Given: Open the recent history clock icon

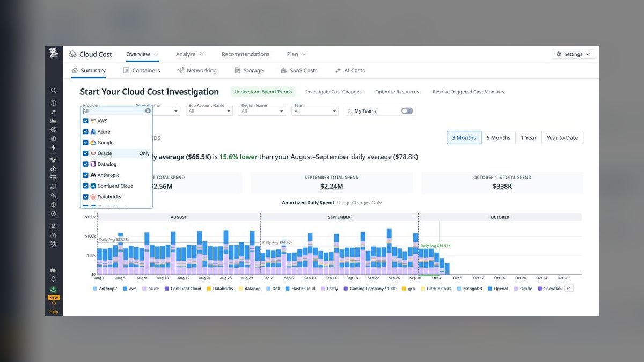Looking at the screenshot, I should (54, 102).
